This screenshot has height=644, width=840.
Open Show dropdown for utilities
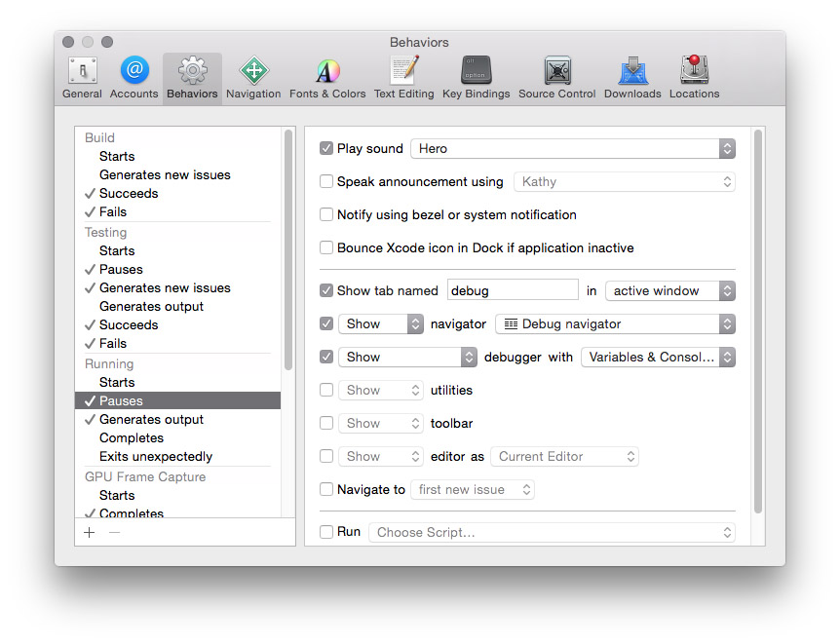pyautogui.click(x=381, y=390)
